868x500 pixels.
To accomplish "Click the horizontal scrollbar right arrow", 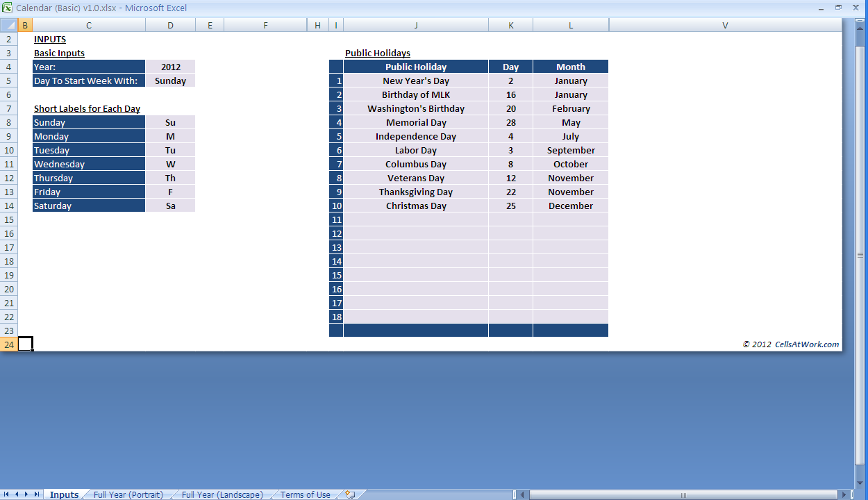I will 845,494.
